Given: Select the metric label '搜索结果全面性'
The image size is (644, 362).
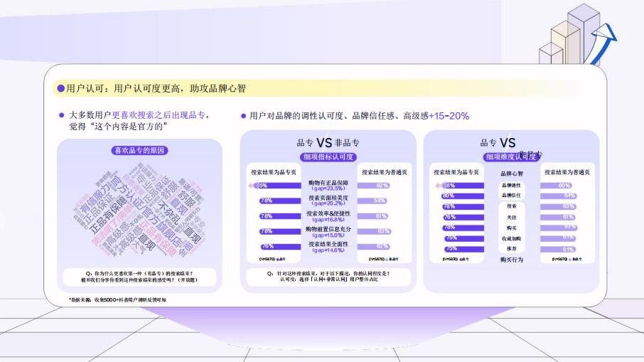Looking at the screenshot, I should tap(328, 244).
